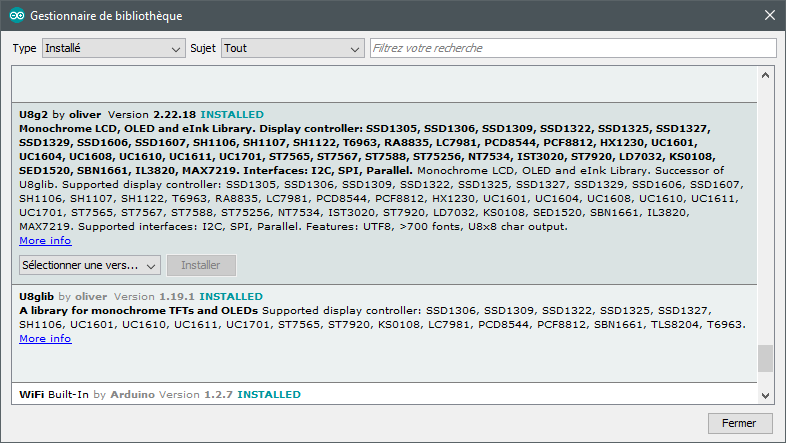
Task: Click version 1.2.7 text of WiFi Built-In
Action: pos(218,394)
